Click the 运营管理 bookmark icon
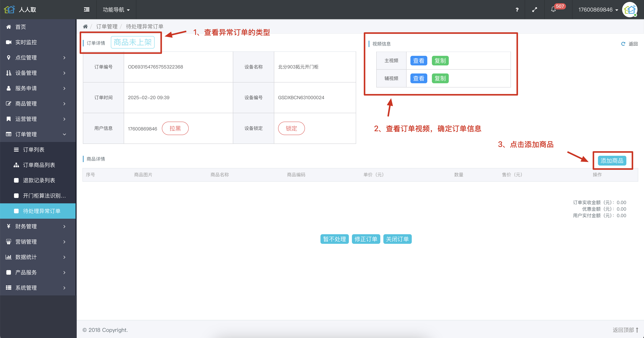644x338 pixels. (x=8, y=119)
